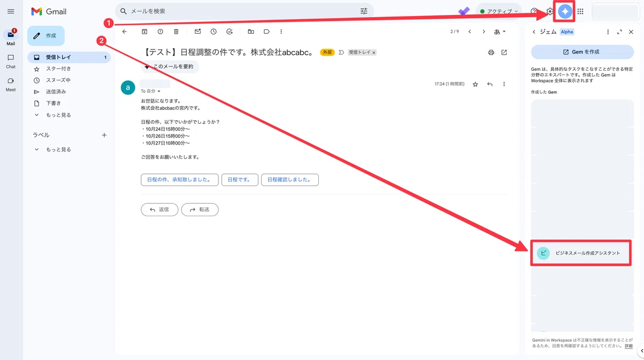Add a new label with plus icon

click(104, 135)
